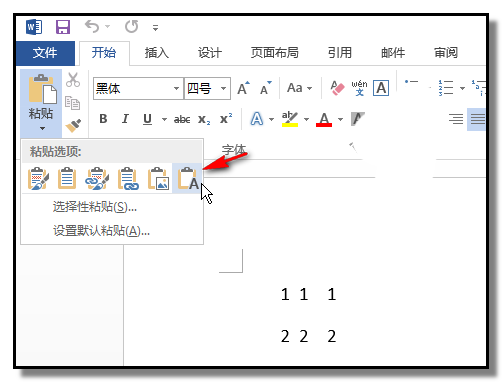Toggle character shading gray A
502x382 pixels.
[x=358, y=119]
